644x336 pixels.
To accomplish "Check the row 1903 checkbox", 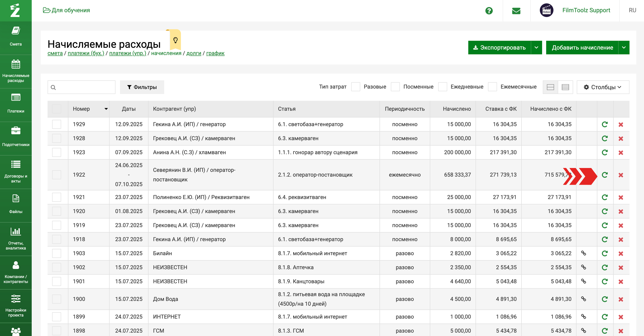I will [57, 253].
